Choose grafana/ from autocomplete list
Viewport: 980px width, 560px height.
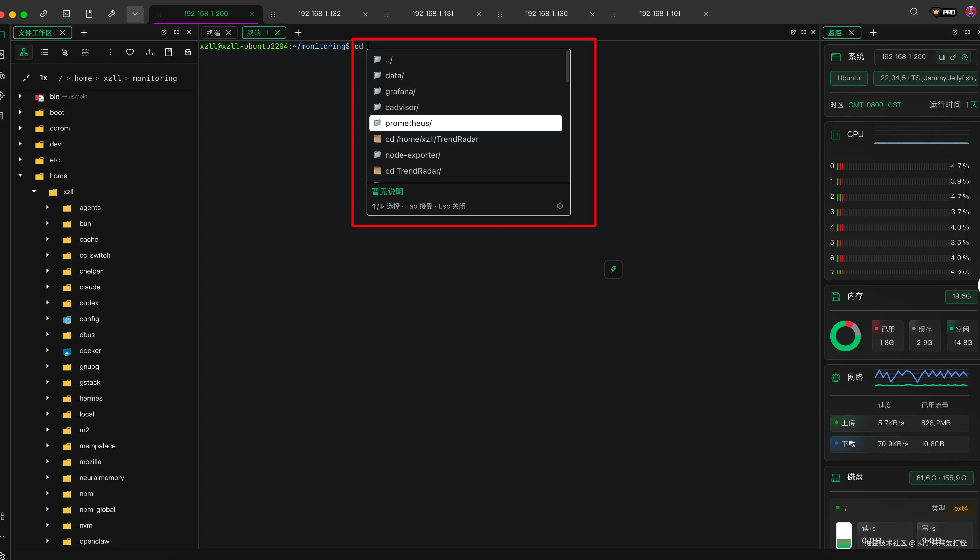point(466,91)
